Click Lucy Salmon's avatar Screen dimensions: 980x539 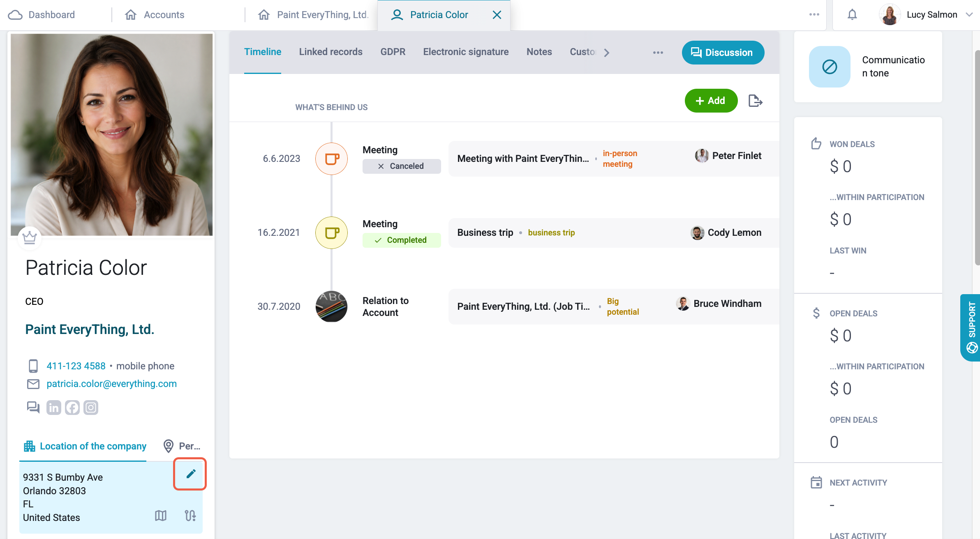coord(890,15)
